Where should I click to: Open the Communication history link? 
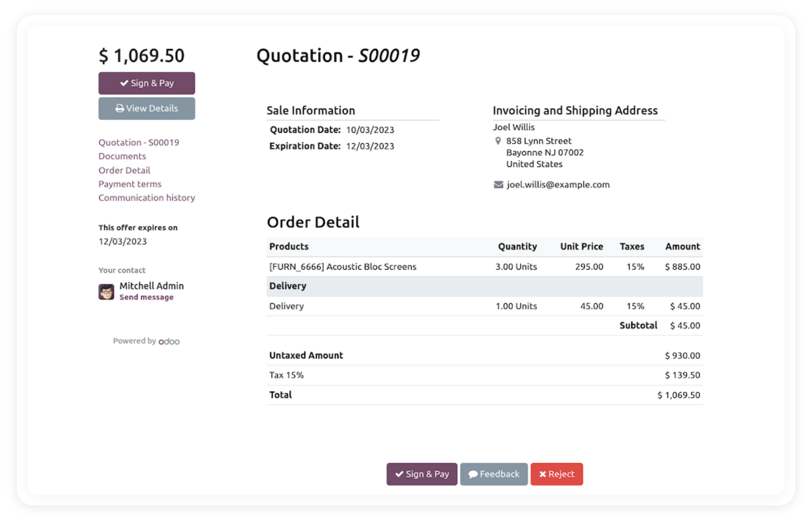(x=147, y=198)
